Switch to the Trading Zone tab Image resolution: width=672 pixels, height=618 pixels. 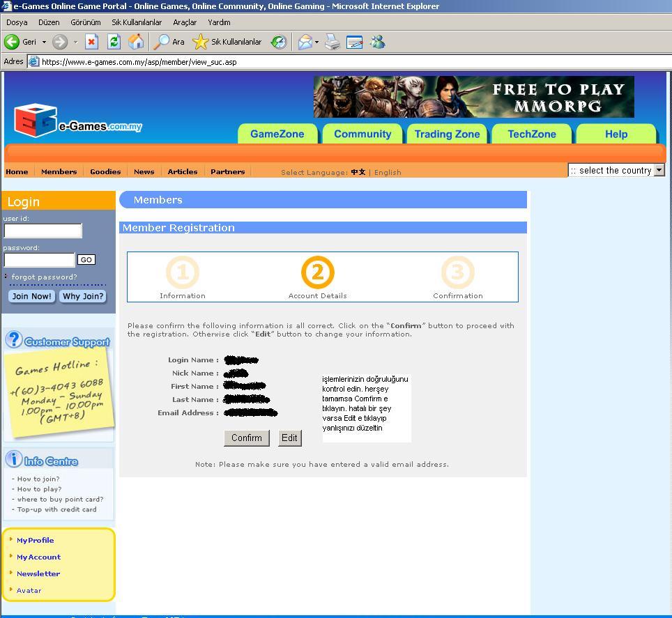pos(447,134)
